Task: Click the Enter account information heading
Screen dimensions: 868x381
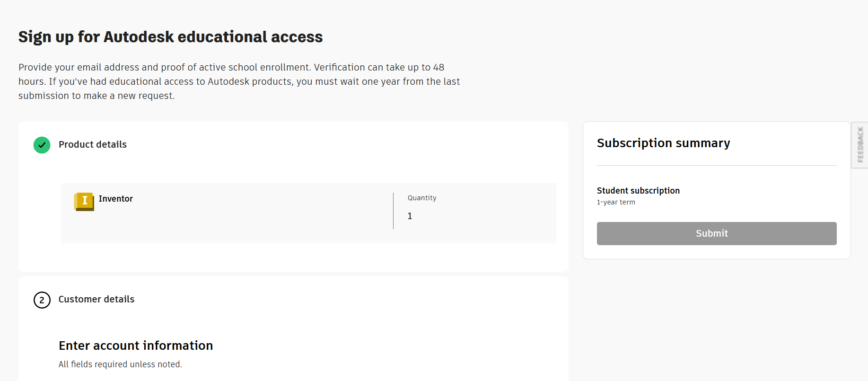Action: pos(136,346)
